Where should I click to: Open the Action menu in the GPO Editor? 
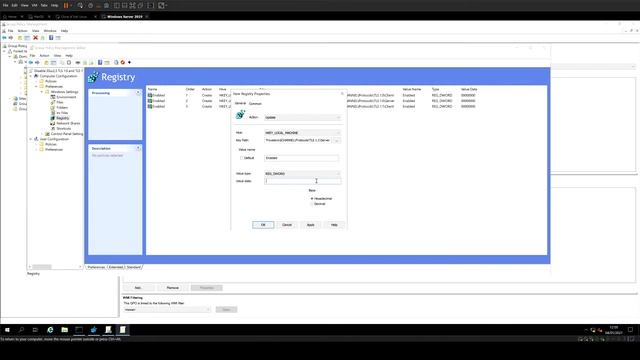[x=44, y=56]
